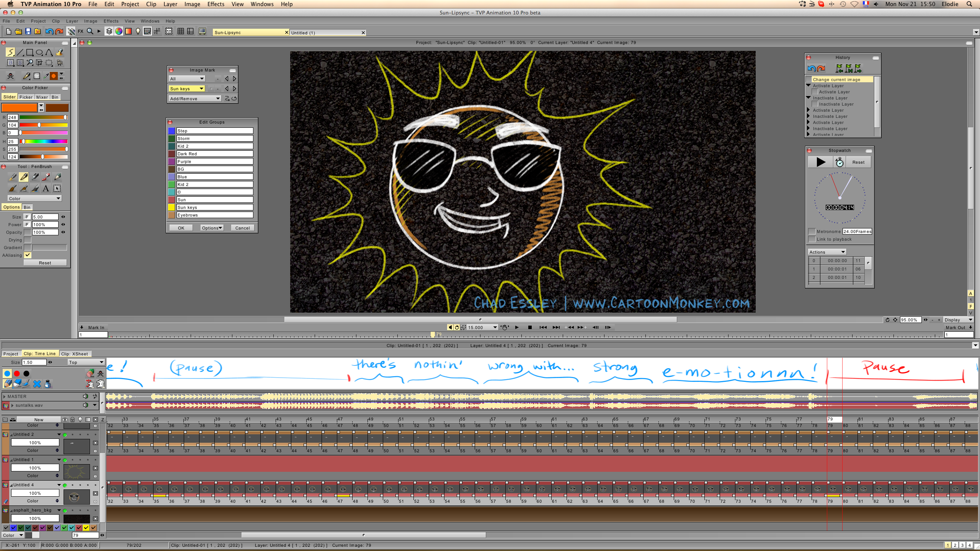The height and width of the screenshot is (551, 980).
Task: Select the straight line drawing tool
Action: pyautogui.click(x=20, y=52)
